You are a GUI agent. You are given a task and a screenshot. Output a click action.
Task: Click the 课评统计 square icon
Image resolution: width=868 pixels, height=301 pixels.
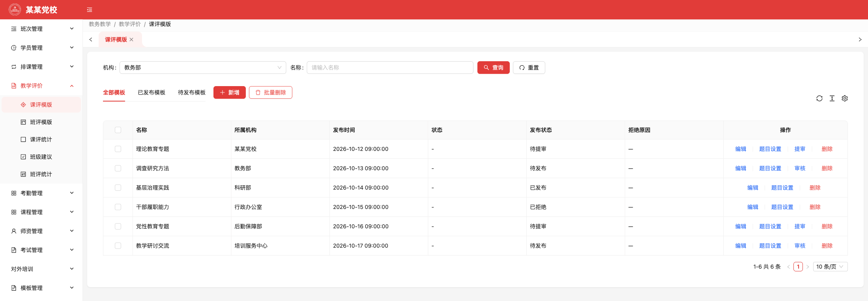[23, 139]
